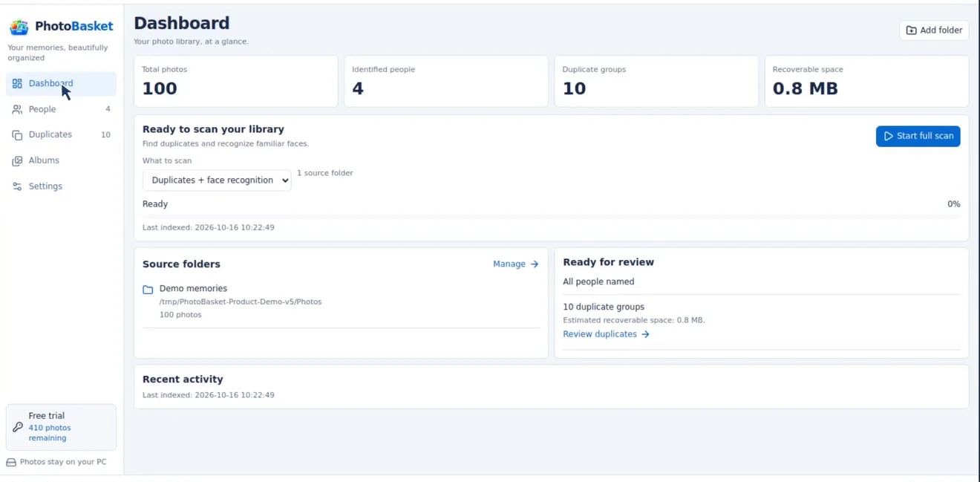Open the What to scan dropdown
Viewport: 980px width, 482px height.
click(217, 180)
